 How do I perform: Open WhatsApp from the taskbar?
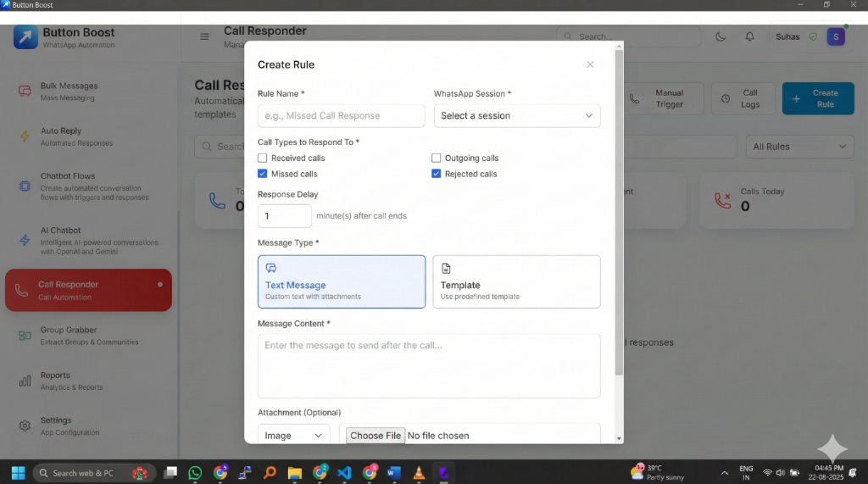pyautogui.click(x=195, y=473)
